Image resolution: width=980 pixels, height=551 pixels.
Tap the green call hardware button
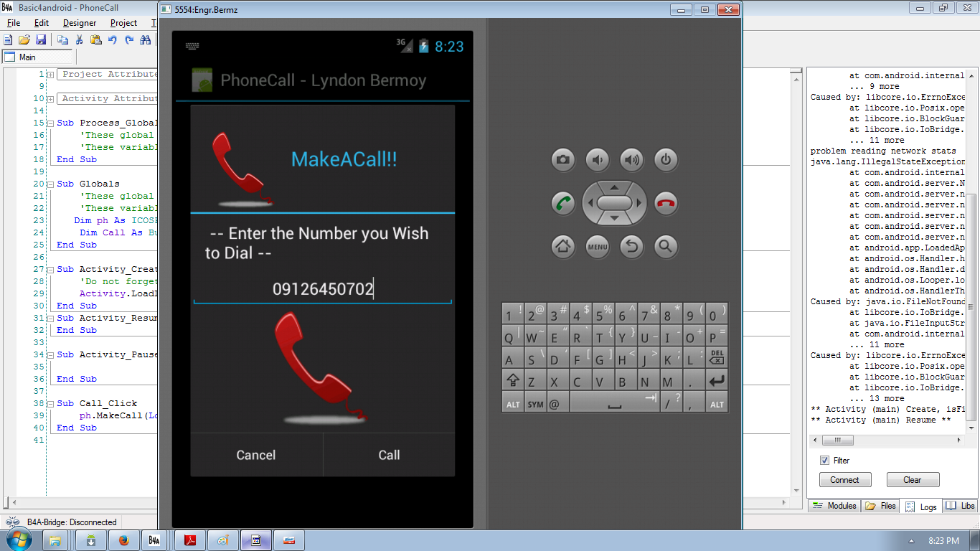point(563,203)
